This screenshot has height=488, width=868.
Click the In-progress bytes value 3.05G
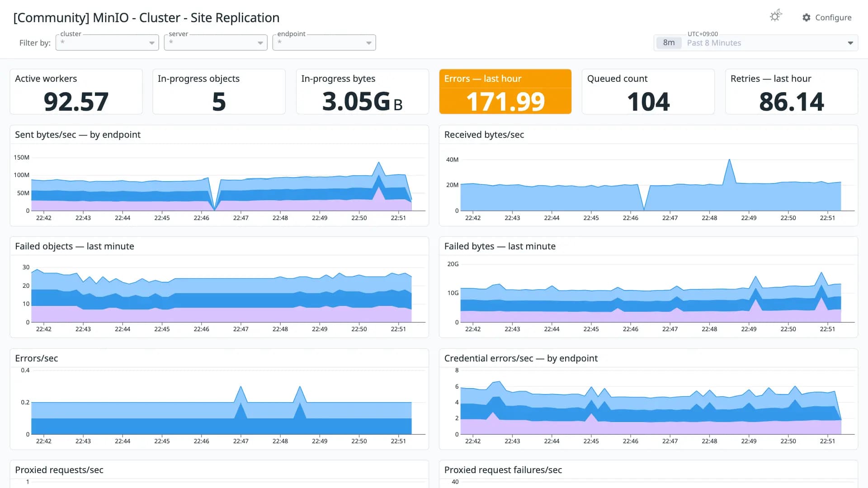coord(362,102)
